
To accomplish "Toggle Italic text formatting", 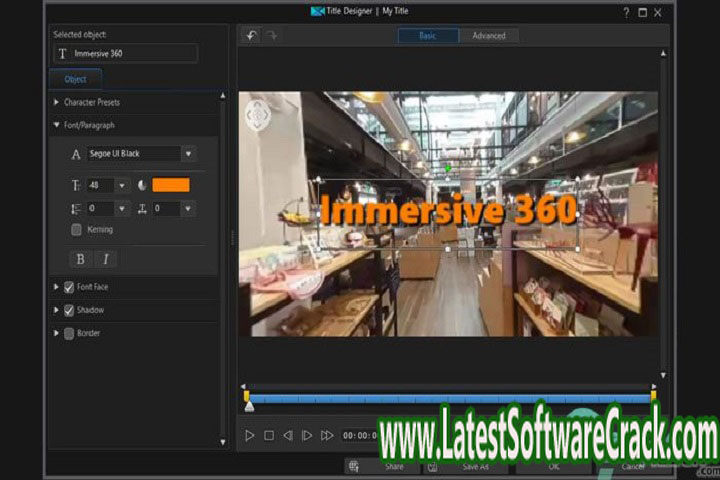I will (105, 259).
